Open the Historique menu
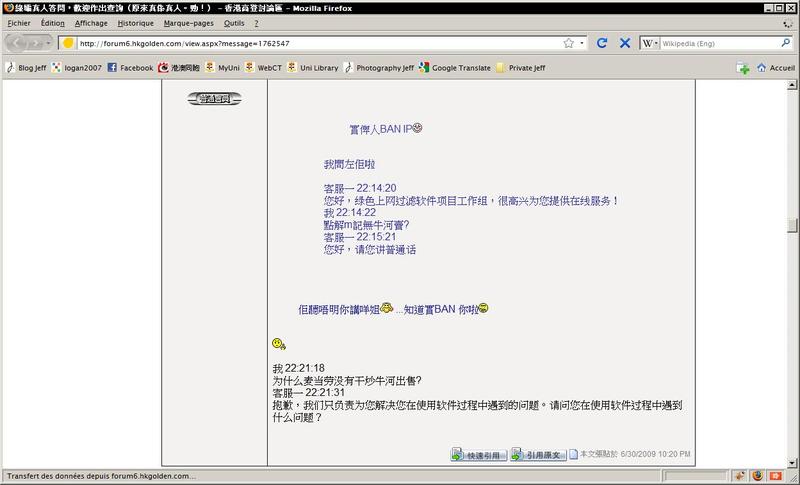The image size is (800, 485). [135, 22]
